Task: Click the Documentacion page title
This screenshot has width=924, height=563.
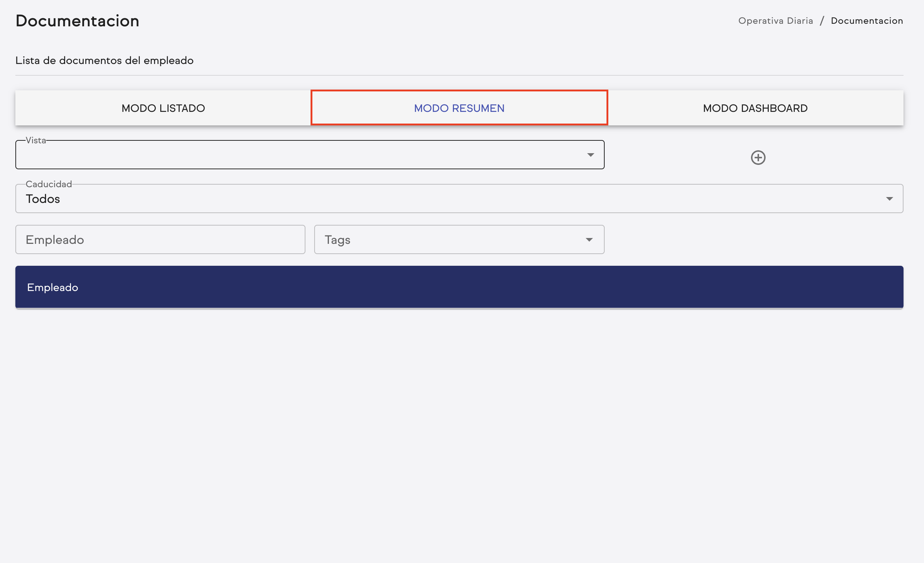Action: 77,20
